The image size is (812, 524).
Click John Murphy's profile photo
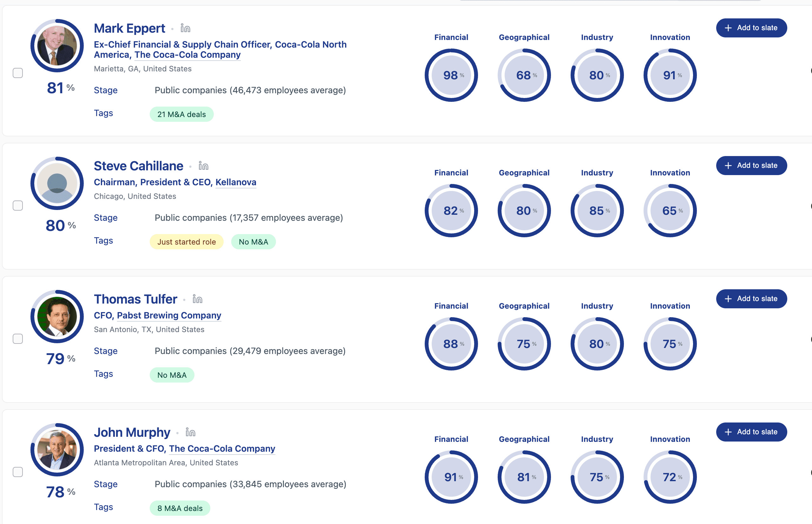[57, 450]
